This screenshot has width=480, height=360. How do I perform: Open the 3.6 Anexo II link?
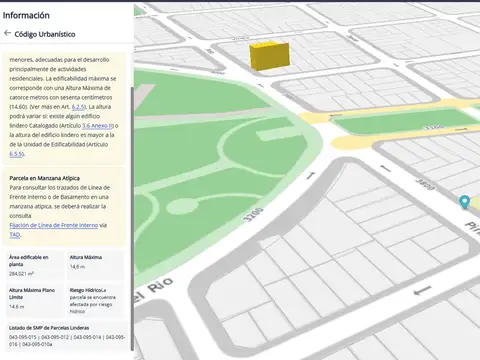(98, 126)
